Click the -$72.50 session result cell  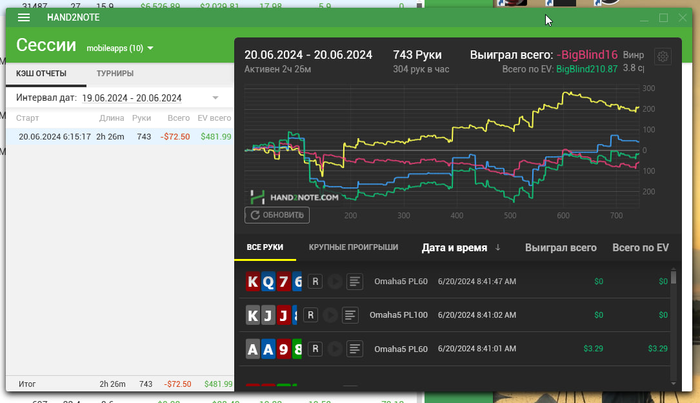(x=175, y=137)
